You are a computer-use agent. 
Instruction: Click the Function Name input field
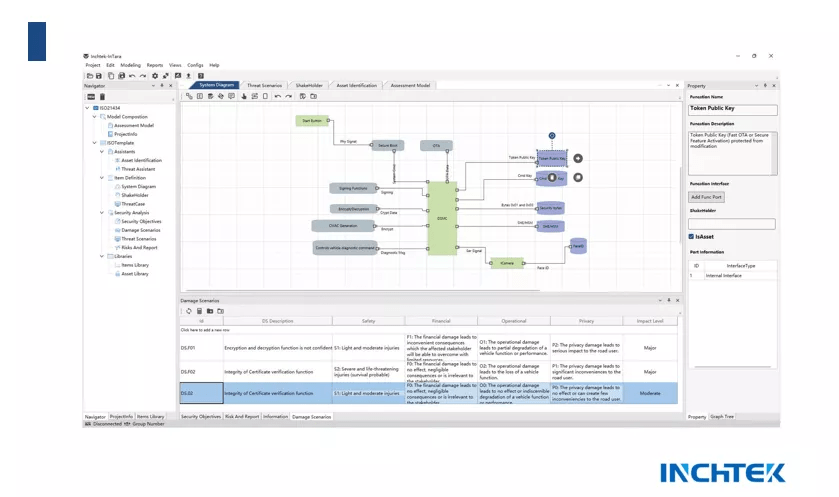click(733, 108)
